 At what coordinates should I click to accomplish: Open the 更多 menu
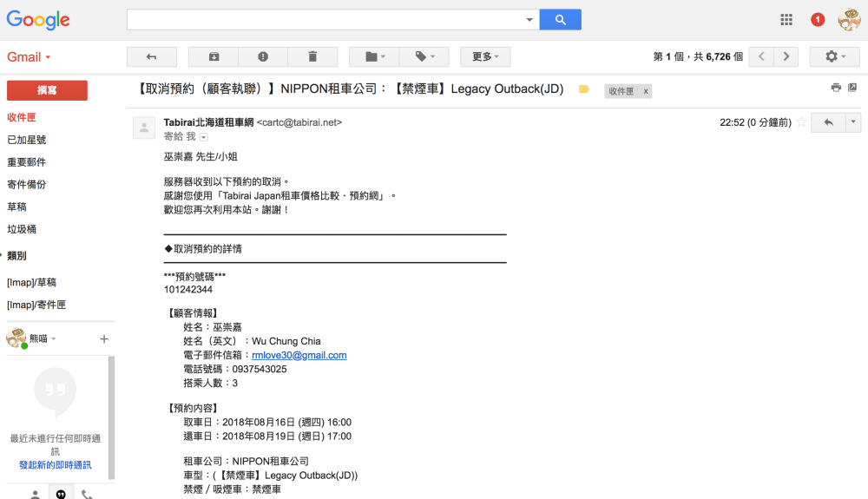point(485,56)
